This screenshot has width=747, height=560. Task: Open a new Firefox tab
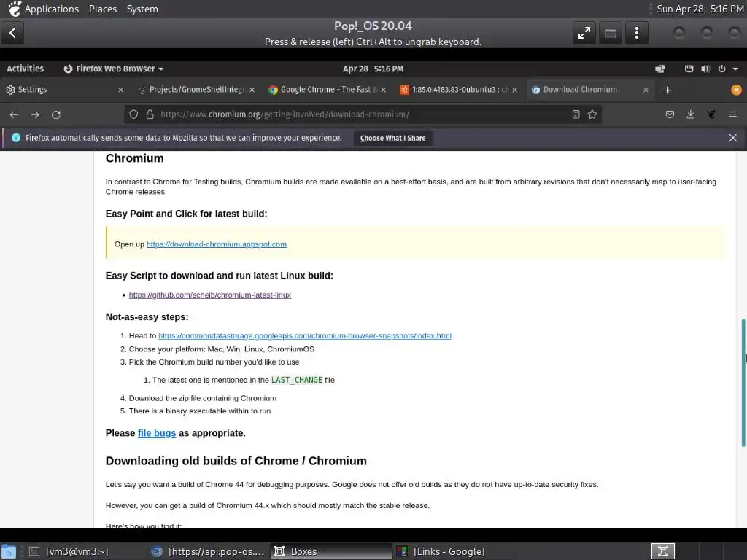[x=667, y=90]
